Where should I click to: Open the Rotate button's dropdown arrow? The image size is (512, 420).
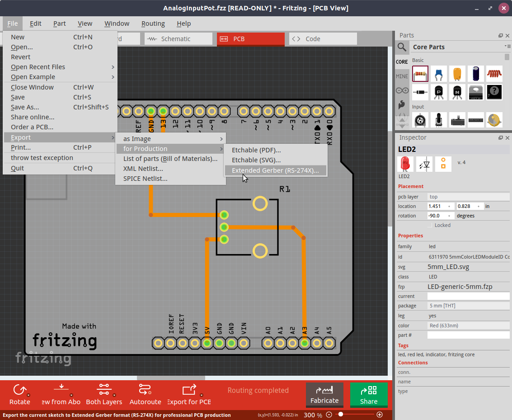[28, 395]
